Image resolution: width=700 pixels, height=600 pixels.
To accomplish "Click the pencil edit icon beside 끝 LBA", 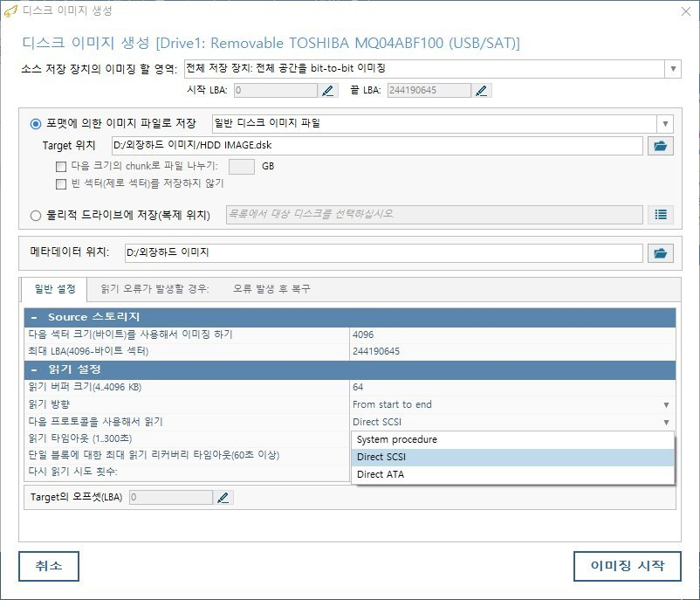I will (481, 91).
